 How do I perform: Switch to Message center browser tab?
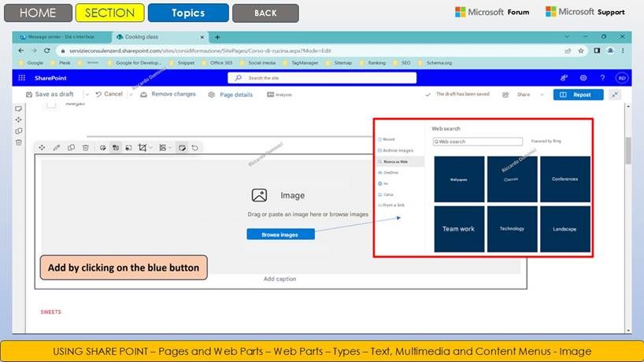pyautogui.click(x=61, y=37)
